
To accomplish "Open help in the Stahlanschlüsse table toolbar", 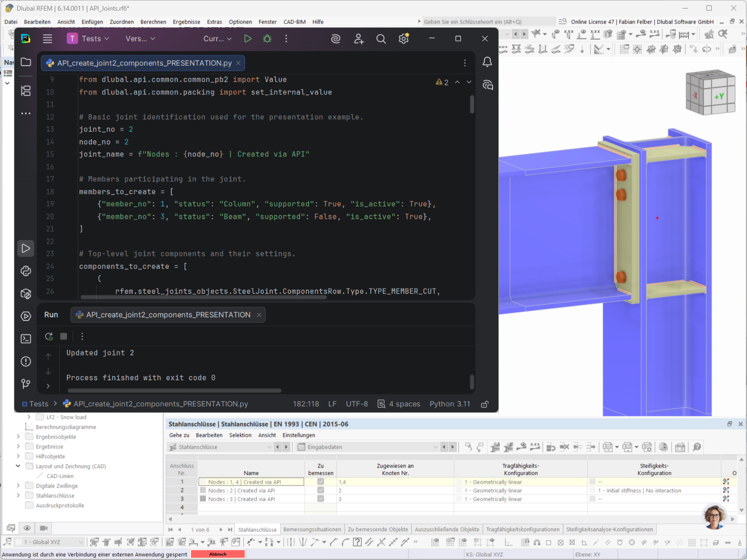I will [697, 447].
